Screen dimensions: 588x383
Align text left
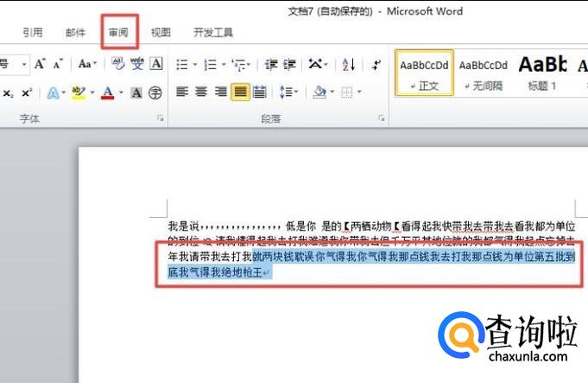tap(182, 92)
